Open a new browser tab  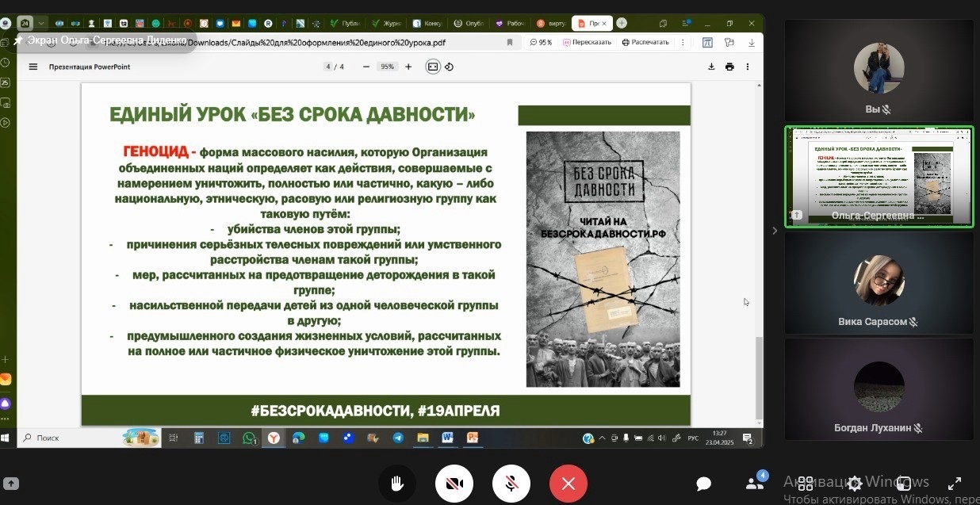[x=622, y=23]
